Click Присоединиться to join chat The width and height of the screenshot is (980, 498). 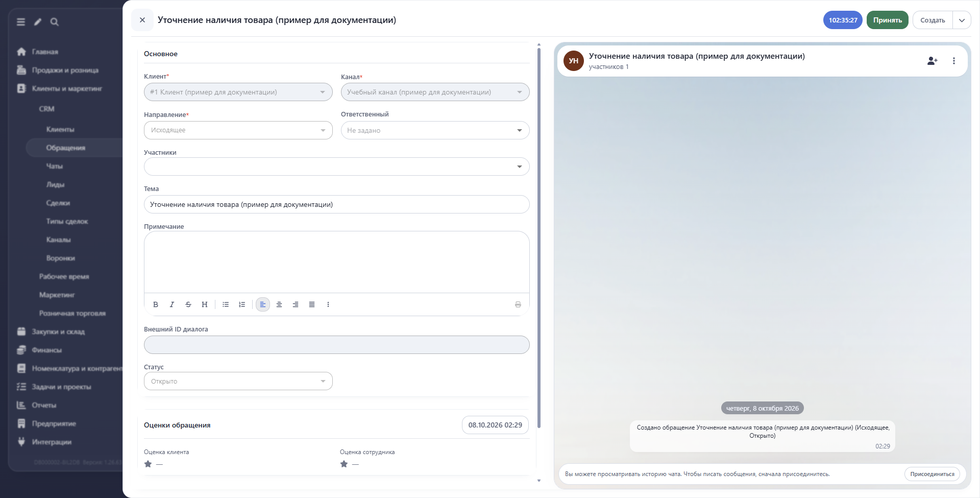(x=932, y=474)
